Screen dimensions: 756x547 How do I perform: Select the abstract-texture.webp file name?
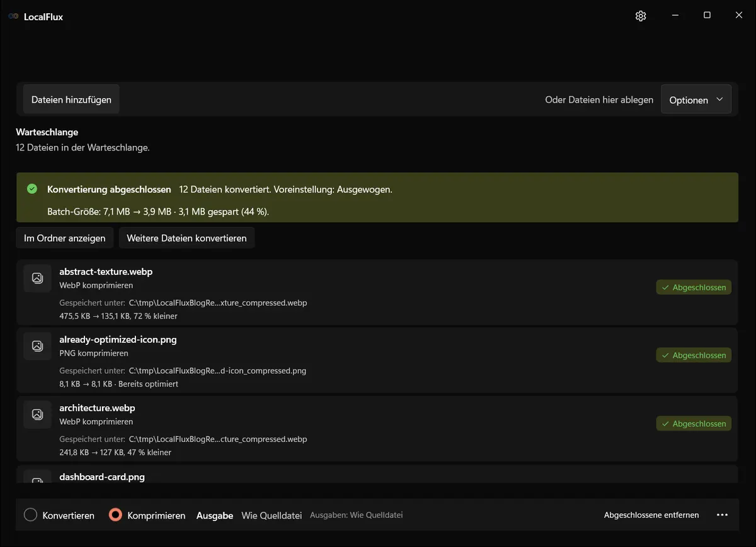click(106, 271)
